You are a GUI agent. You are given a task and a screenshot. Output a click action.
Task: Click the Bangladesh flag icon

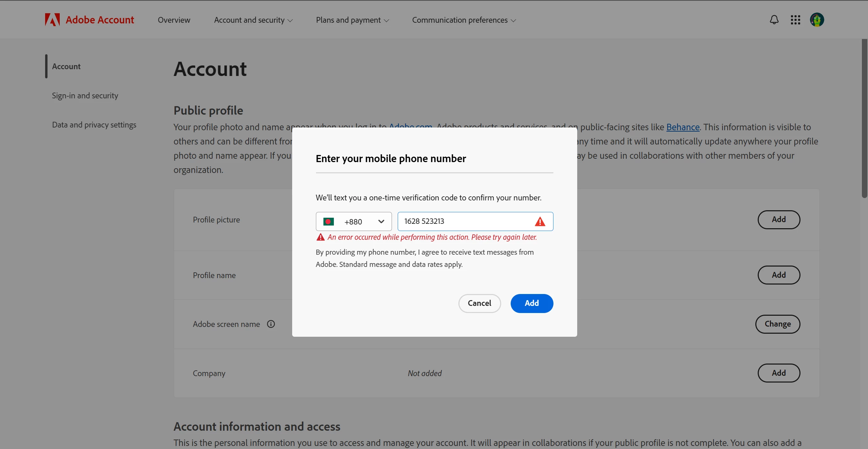pyautogui.click(x=328, y=221)
